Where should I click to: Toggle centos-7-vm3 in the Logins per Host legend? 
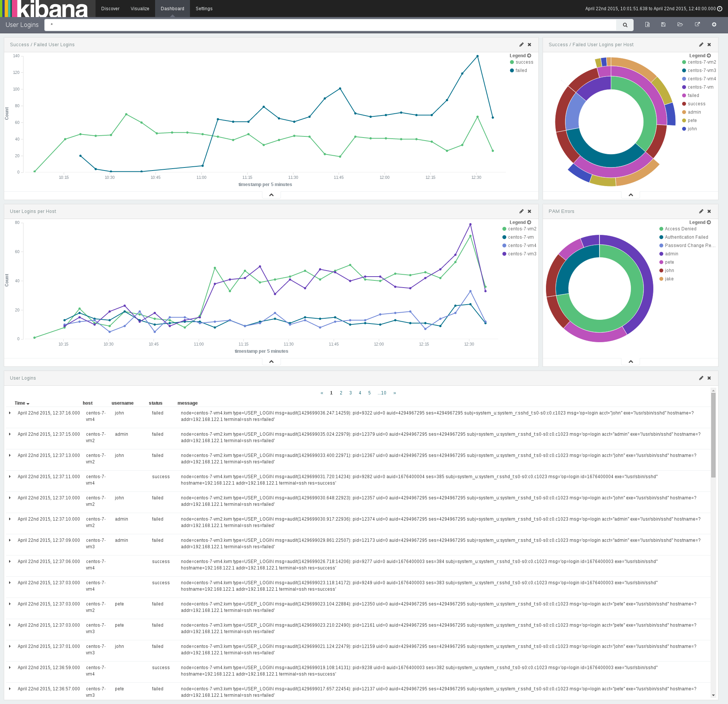click(522, 254)
